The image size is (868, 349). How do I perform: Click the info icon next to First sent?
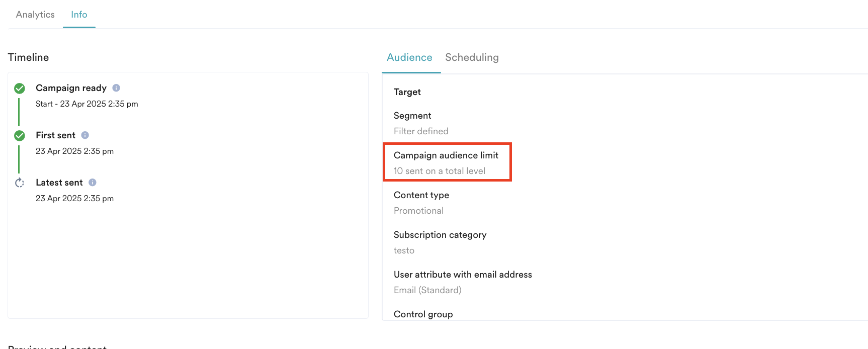click(85, 135)
